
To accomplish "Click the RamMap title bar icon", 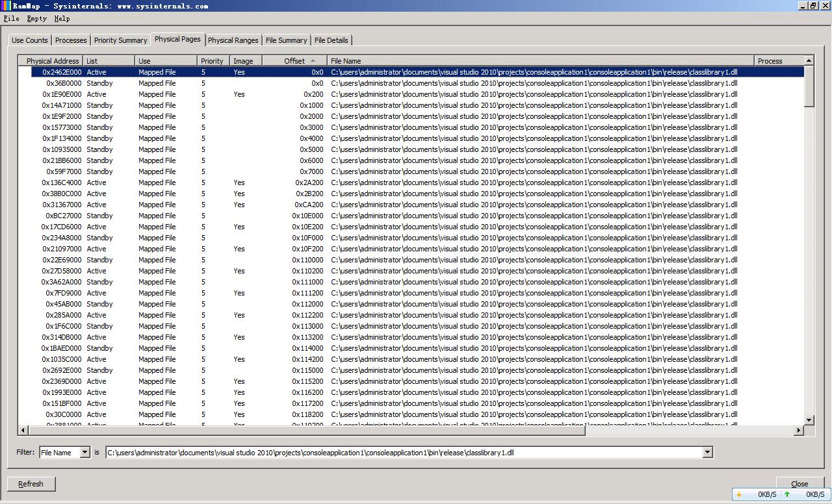I will pyautogui.click(x=6, y=6).
